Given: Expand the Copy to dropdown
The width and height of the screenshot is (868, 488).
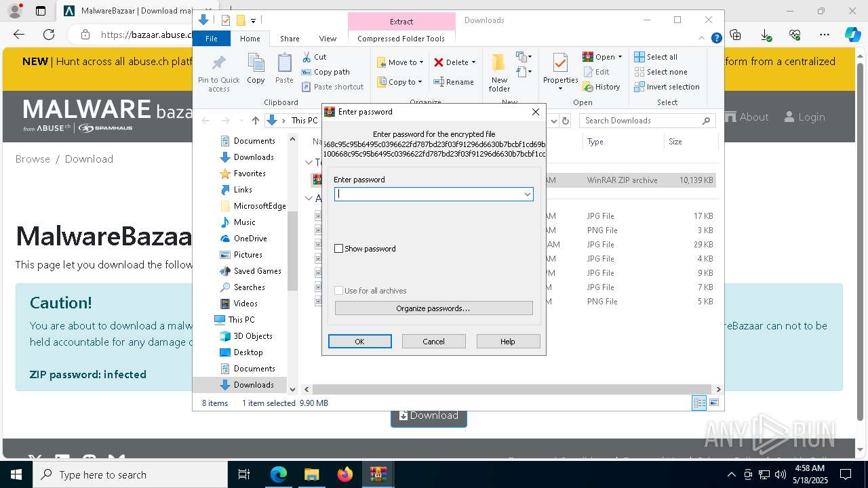Looking at the screenshot, I should point(420,82).
